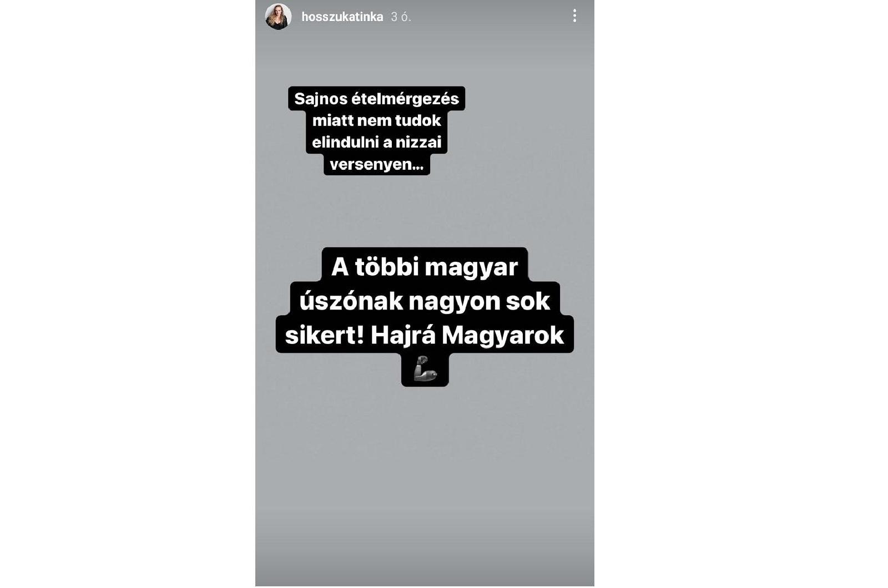Click the white margin right of the story
The image size is (888, 588).
click(x=741, y=294)
